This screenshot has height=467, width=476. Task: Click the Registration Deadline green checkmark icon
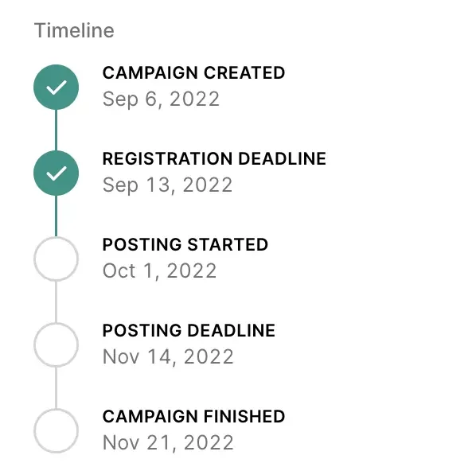click(x=57, y=173)
